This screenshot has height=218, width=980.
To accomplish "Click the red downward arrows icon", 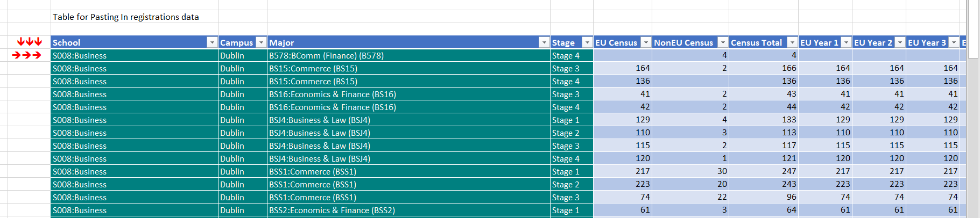I will coord(29,42).
